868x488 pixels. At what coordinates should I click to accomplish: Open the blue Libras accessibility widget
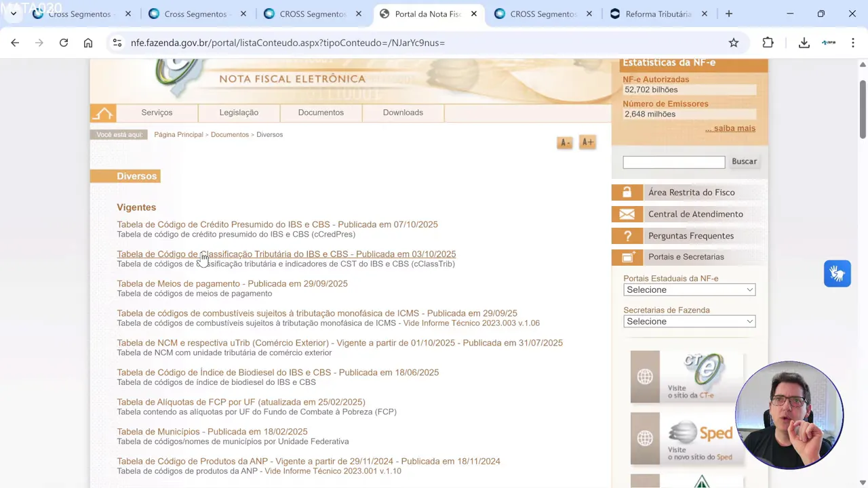(837, 273)
